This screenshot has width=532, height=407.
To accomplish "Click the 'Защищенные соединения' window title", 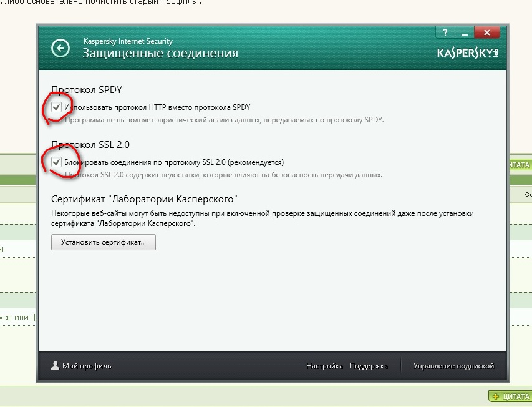I will [160, 53].
